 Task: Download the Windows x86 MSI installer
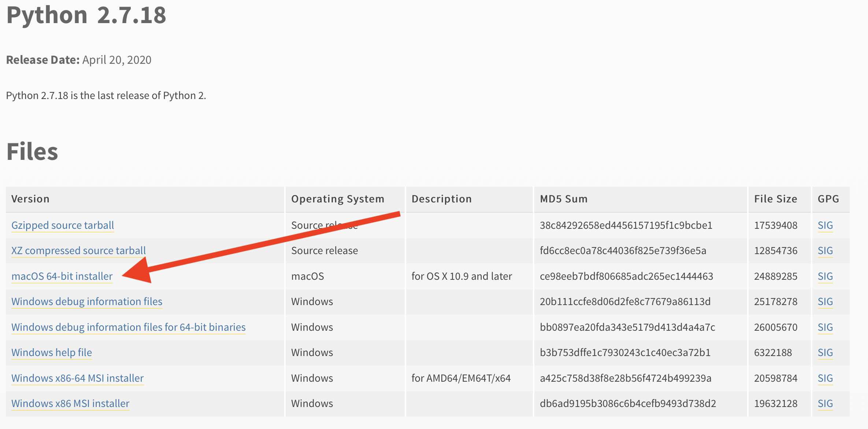click(x=70, y=403)
